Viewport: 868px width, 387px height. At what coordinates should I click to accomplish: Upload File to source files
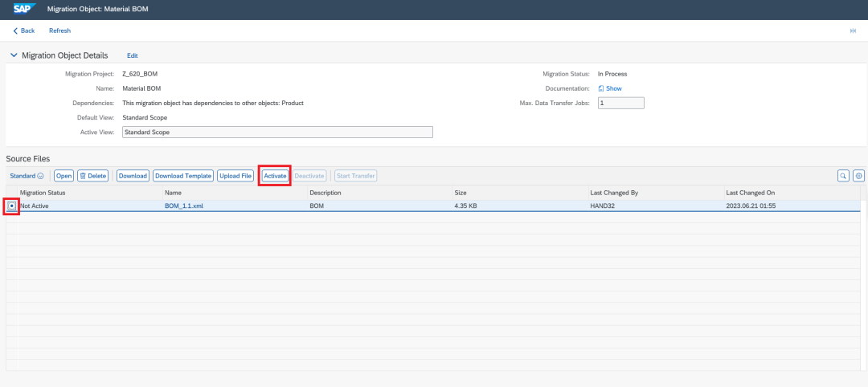click(235, 176)
